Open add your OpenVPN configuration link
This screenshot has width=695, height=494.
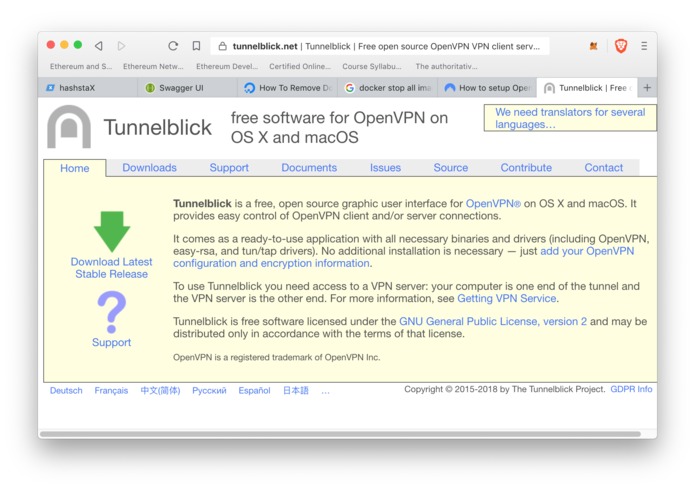click(x=587, y=251)
